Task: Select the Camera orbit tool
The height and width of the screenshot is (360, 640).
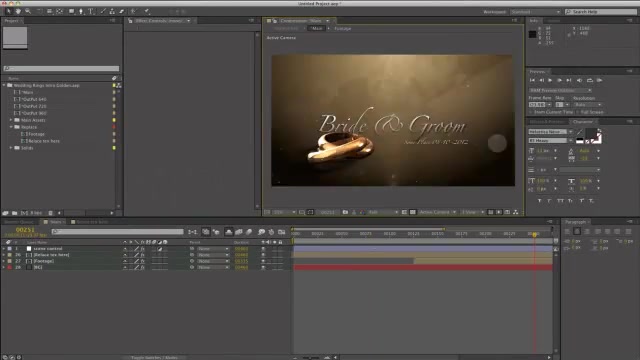Action: (x=49, y=11)
